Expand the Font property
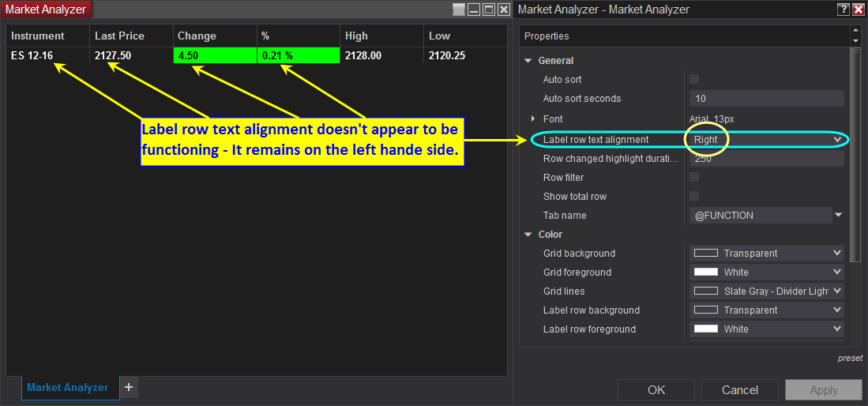The width and height of the screenshot is (868, 406). (533, 118)
